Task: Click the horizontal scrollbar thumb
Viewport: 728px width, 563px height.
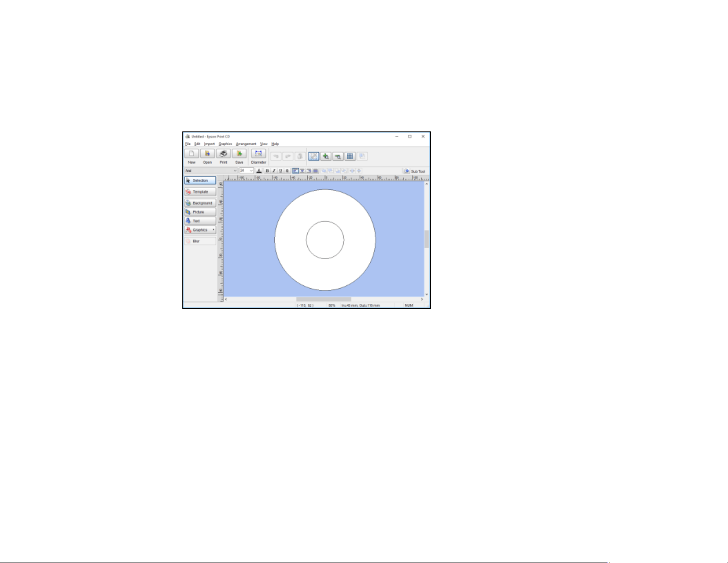Action: click(323, 299)
